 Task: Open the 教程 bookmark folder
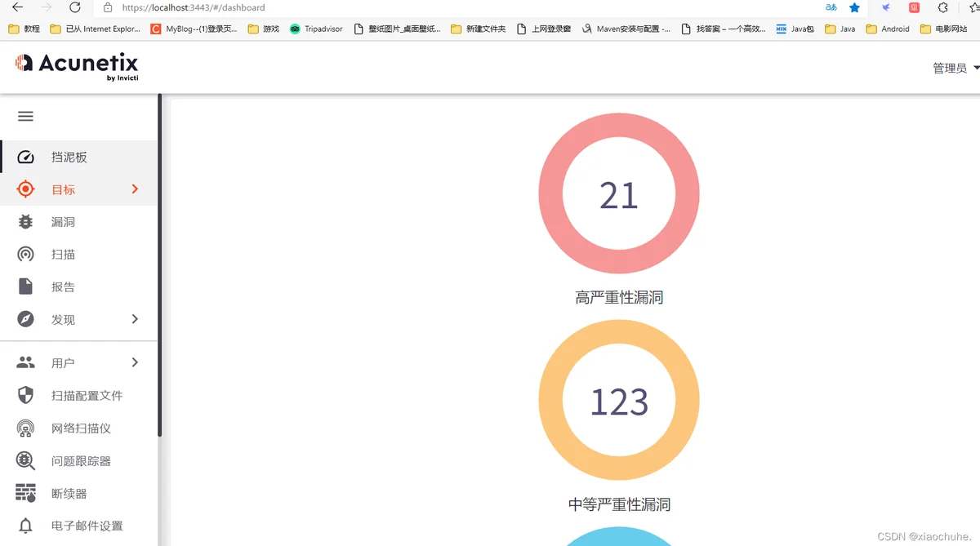click(24, 29)
